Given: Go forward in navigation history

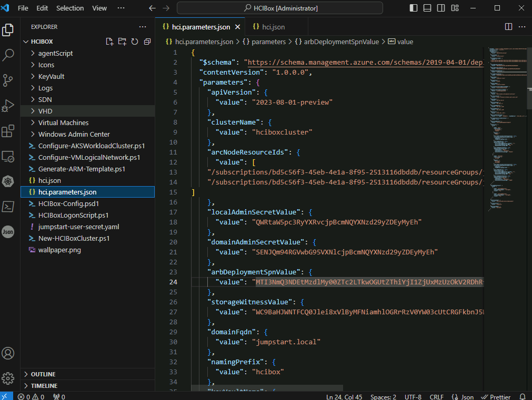Looking at the screenshot, I should click(x=166, y=8).
